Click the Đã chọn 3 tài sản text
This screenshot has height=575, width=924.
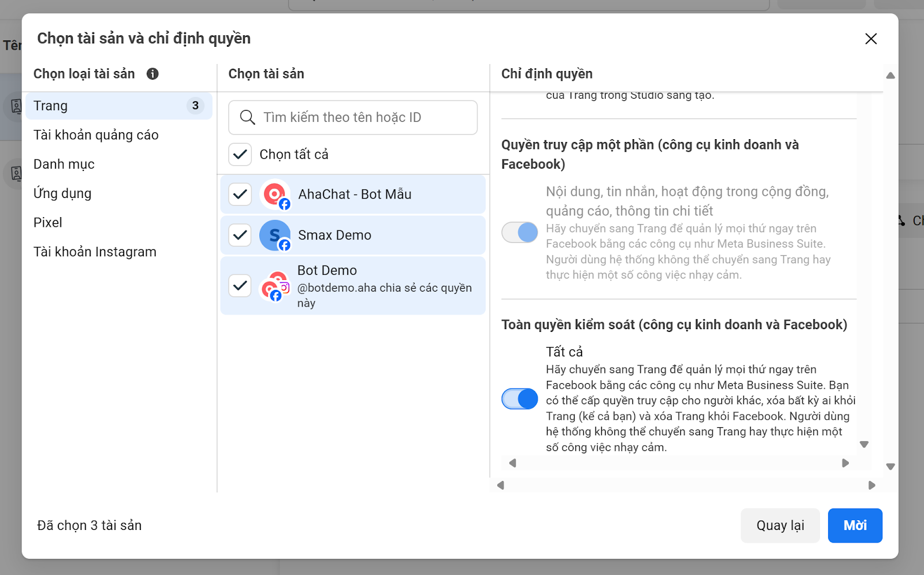click(90, 525)
